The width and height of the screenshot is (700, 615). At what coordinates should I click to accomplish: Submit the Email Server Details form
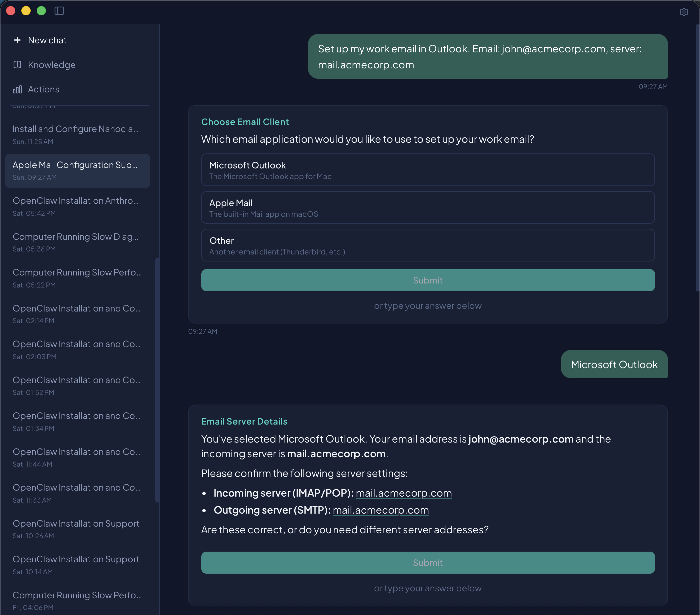pos(427,563)
